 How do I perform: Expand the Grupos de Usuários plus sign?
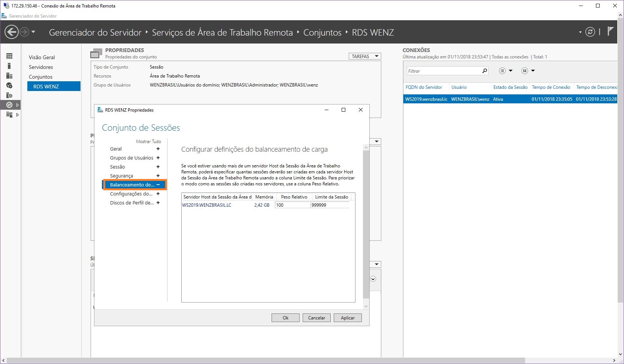tap(158, 158)
